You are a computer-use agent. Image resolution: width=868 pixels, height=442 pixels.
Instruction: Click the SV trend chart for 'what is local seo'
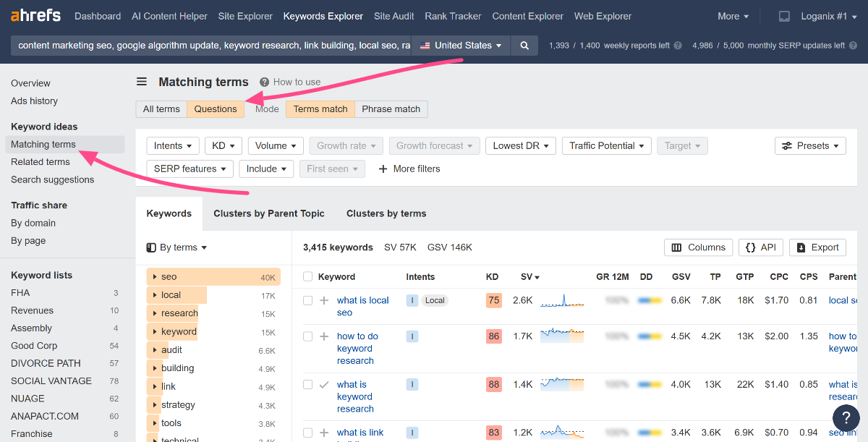click(x=562, y=300)
